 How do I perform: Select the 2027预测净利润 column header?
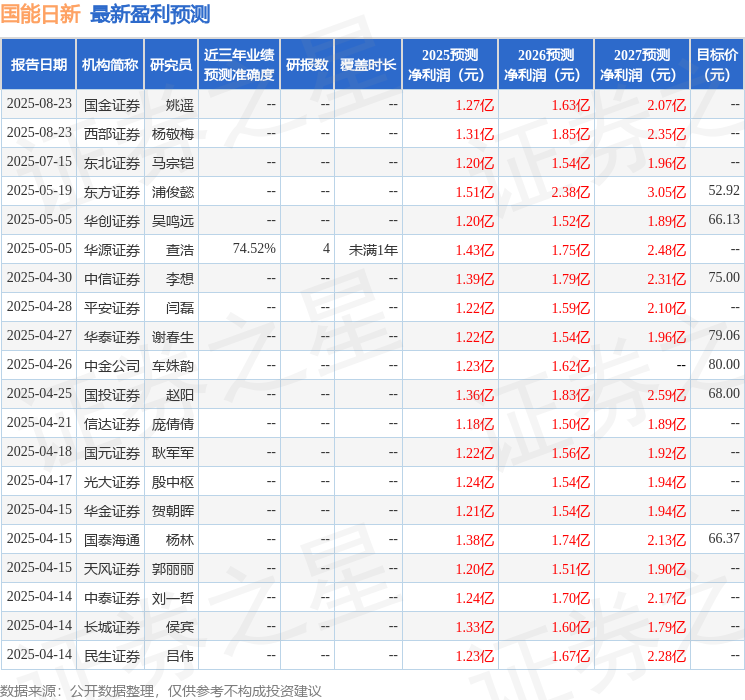click(642, 65)
